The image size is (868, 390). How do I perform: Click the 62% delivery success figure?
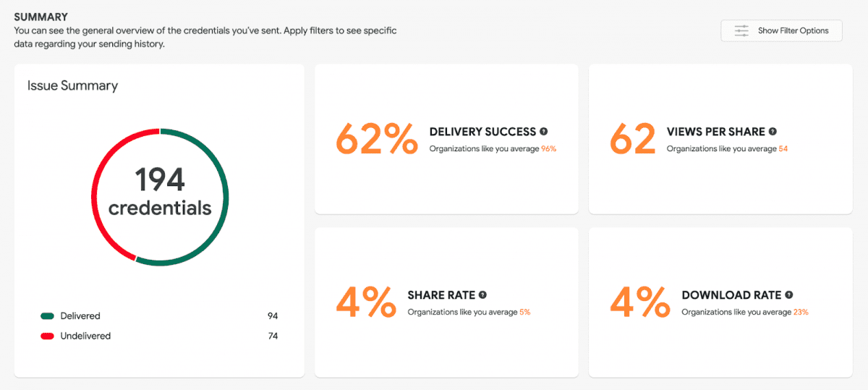click(x=377, y=138)
